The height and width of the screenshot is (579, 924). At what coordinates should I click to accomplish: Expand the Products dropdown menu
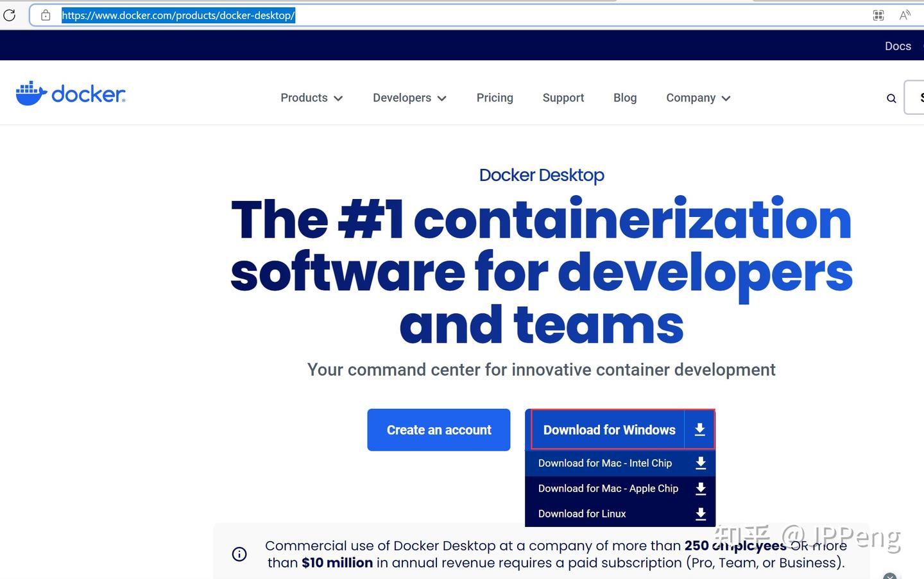coord(311,98)
